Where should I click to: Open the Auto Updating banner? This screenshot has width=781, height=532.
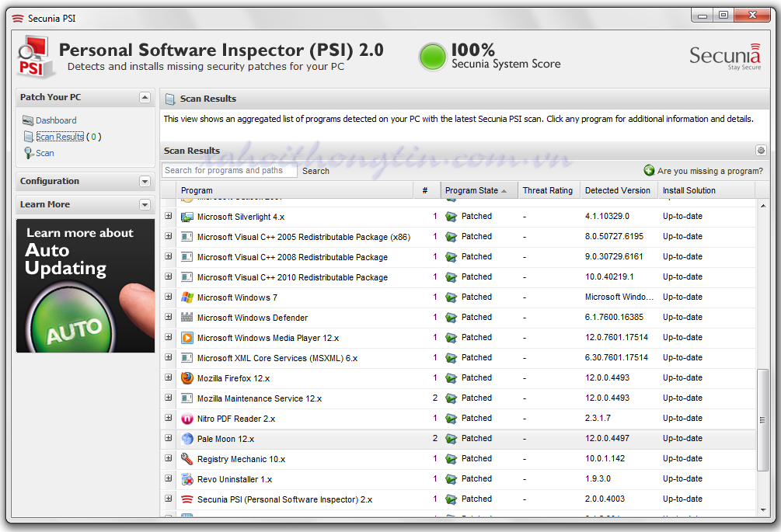click(x=85, y=286)
